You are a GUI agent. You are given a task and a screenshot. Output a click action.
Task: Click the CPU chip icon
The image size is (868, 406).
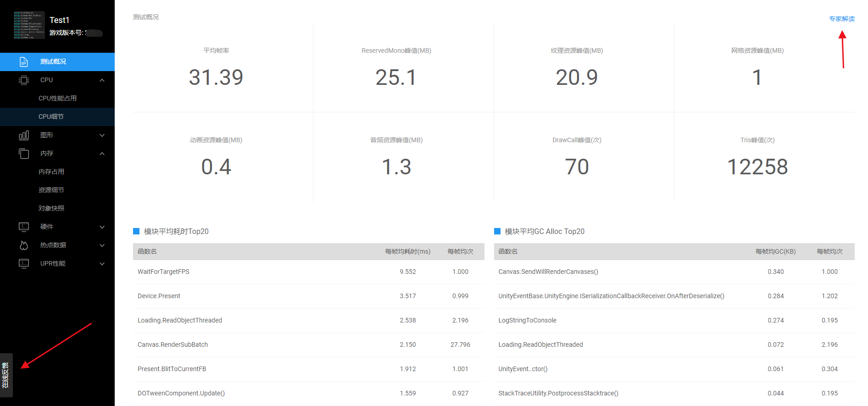[x=24, y=80]
